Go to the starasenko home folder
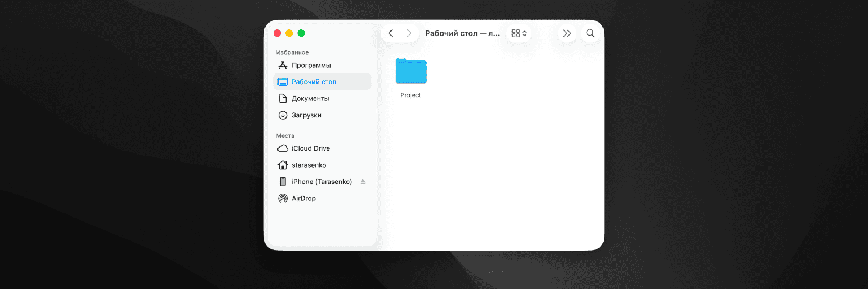868x289 pixels. (x=309, y=165)
